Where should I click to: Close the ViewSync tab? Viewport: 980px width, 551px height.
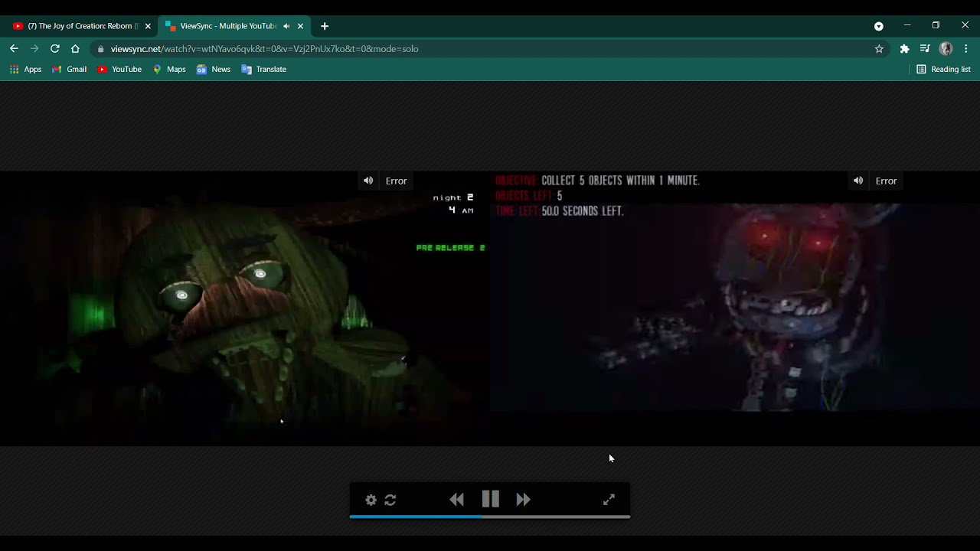[300, 26]
